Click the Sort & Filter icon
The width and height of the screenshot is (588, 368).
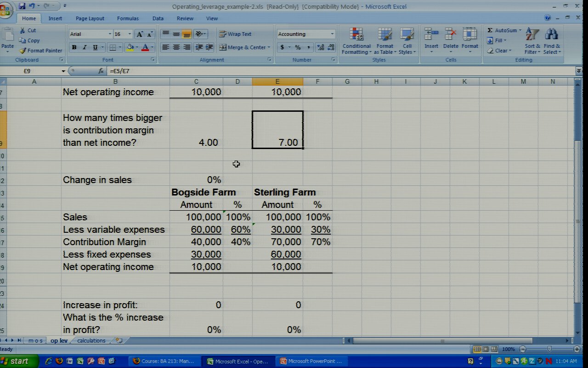coord(532,41)
